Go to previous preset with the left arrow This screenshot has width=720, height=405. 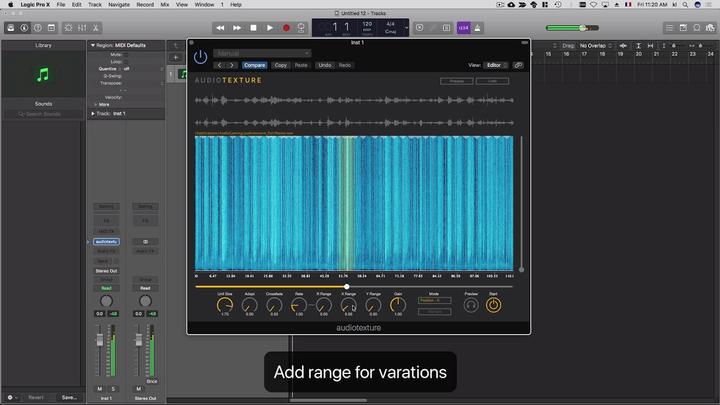pyautogui.click(x=219, y=65)
